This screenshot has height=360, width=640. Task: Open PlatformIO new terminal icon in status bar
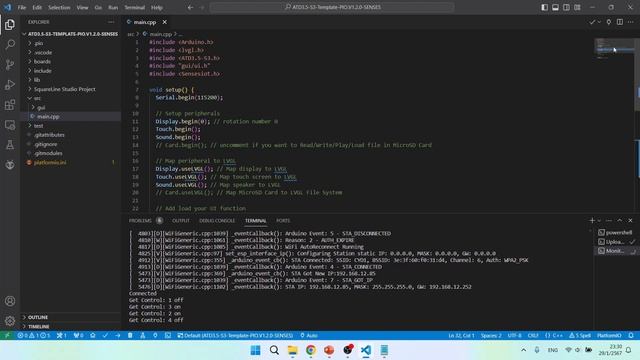(x=168, y=336)
